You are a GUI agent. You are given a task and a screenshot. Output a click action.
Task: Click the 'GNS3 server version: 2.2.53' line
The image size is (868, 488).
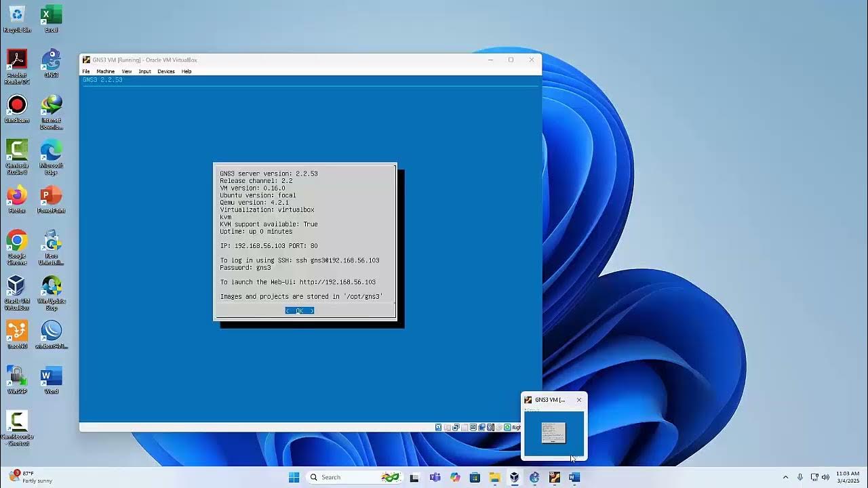pyautogui.click(x=269, y=174)
